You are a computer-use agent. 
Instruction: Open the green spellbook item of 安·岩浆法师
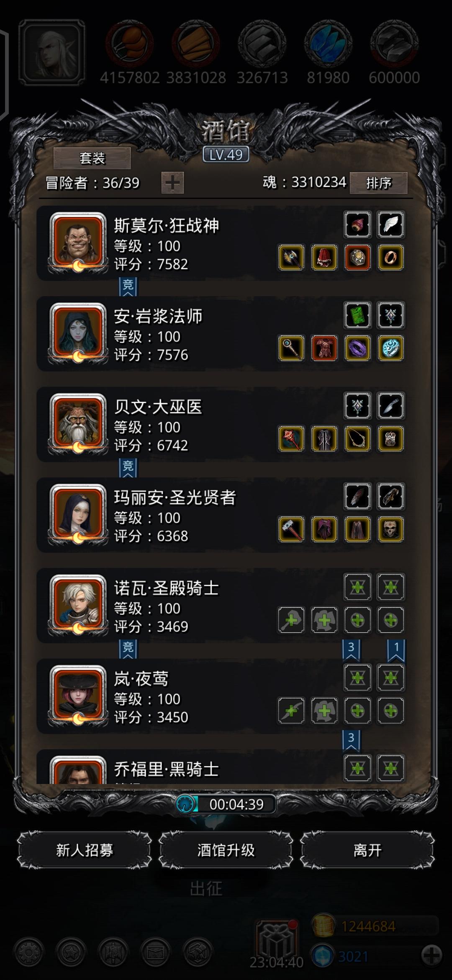coord(357,315)
